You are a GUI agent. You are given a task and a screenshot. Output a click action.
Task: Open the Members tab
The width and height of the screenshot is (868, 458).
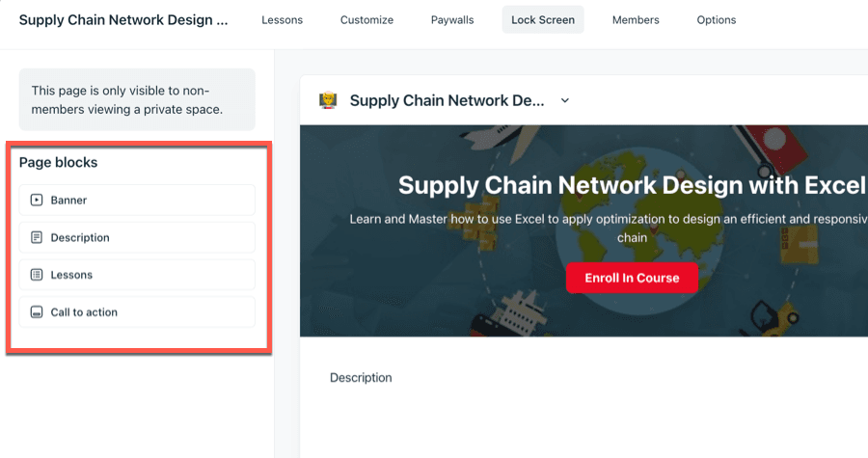(636, 19)
